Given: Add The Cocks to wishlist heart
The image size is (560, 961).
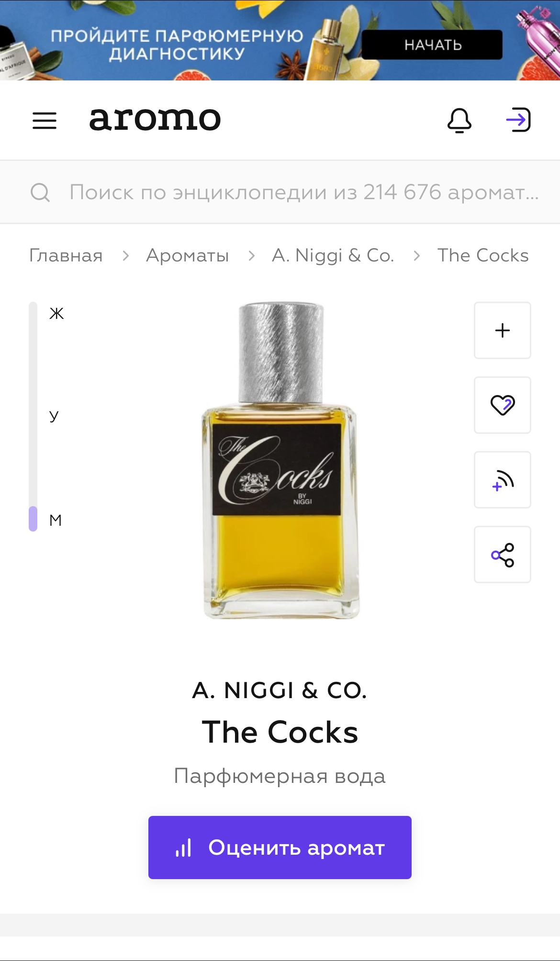Looking at the screenshot, I should (503, 405).
